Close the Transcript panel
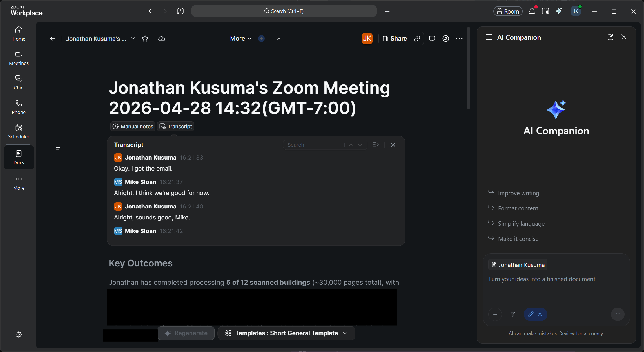This screenshot has height=352, width=644. tap(393, 145)
